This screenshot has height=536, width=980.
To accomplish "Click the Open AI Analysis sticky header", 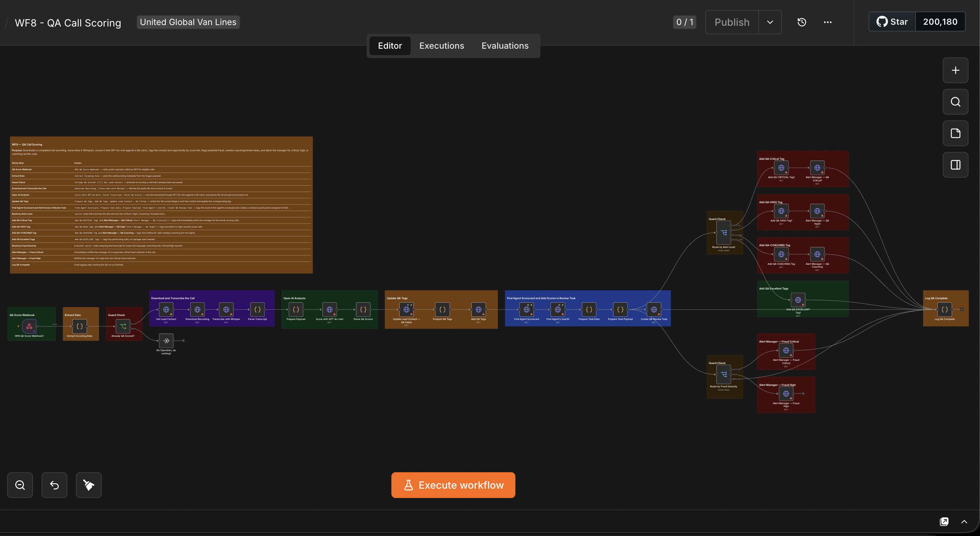I will pyautogui.click(x=294, y=298).
